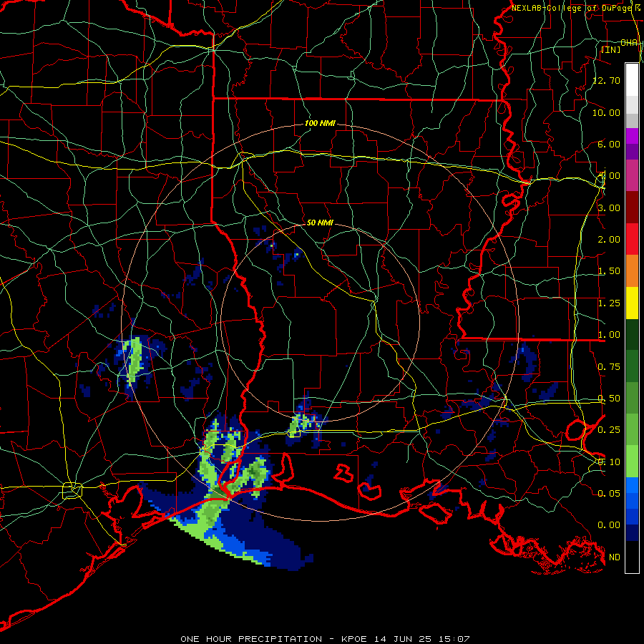Click the ONE HOUR PRECIPITATION caption
Screen dimensions: 644x644
tap(251, 639)
